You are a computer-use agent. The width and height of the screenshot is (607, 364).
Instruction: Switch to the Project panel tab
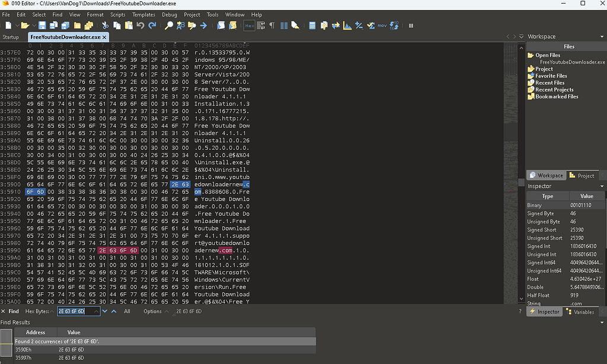[x=582, y=175]
